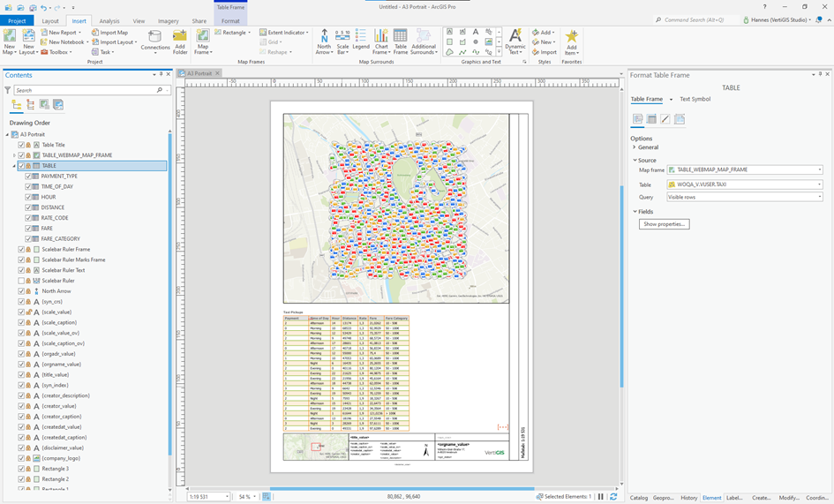Viewport: 834px width, 504px height.
Task: Switch to the Analysis ribbon tab
Action: (109, 21)
